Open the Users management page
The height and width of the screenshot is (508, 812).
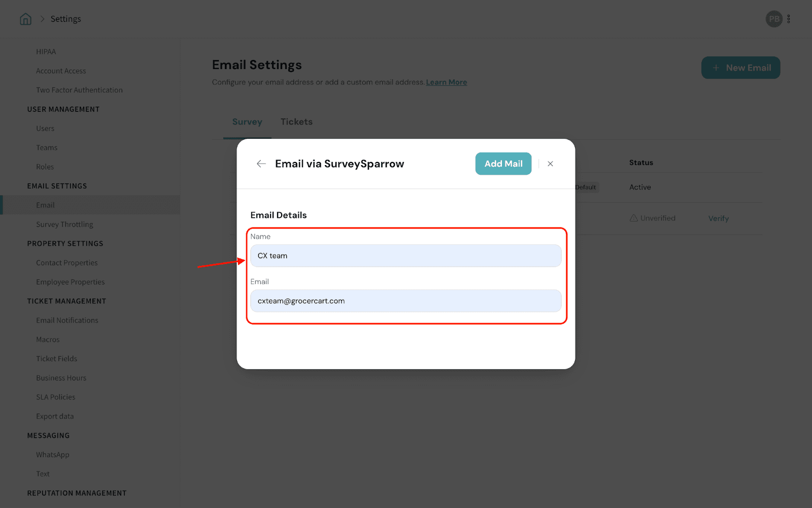(45, 129)
